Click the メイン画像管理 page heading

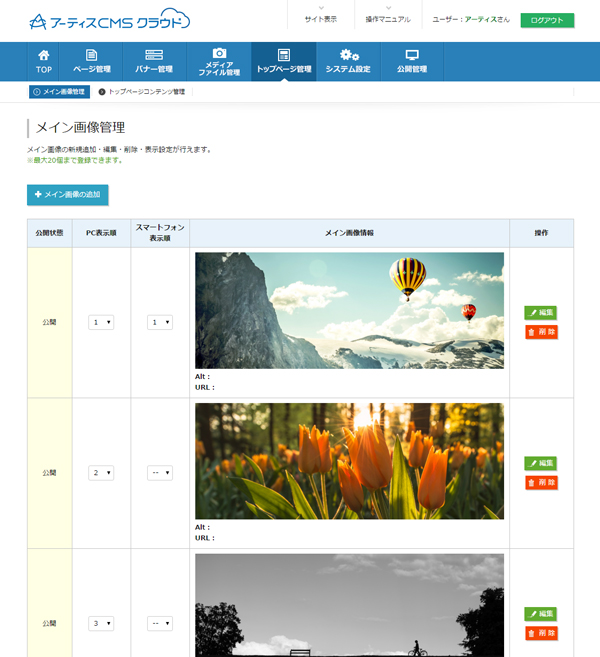[x=80, y=127]
